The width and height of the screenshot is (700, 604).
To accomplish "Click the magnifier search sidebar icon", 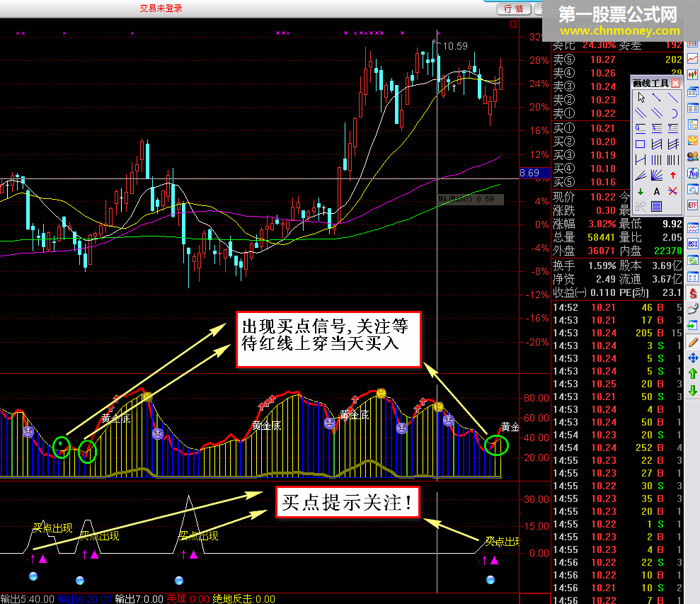I will click(x=693, y=189).
